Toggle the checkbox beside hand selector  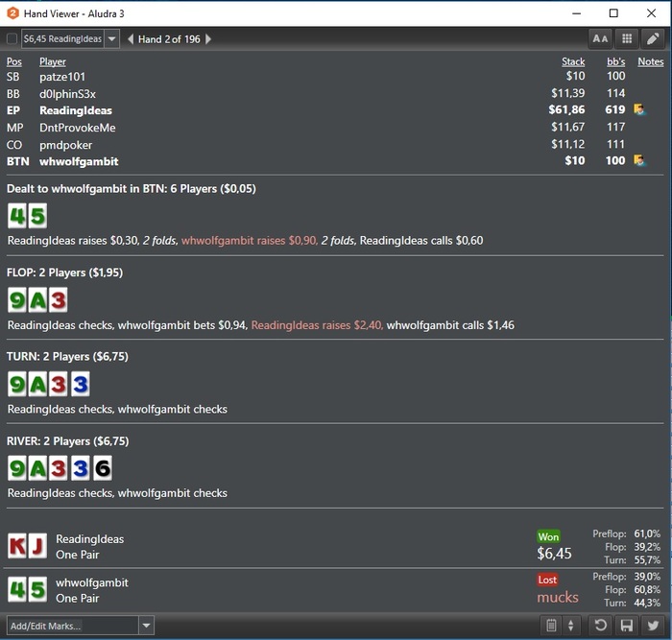pos(12,39)
